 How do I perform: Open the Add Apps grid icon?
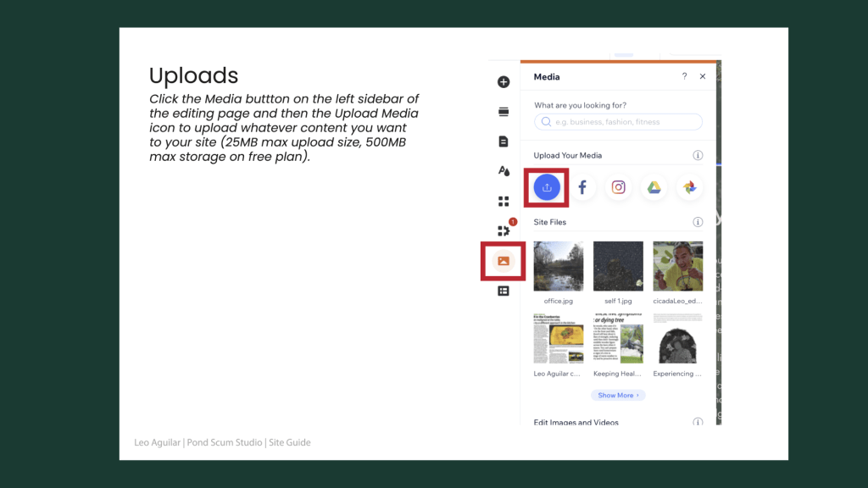tap(504, 201)
